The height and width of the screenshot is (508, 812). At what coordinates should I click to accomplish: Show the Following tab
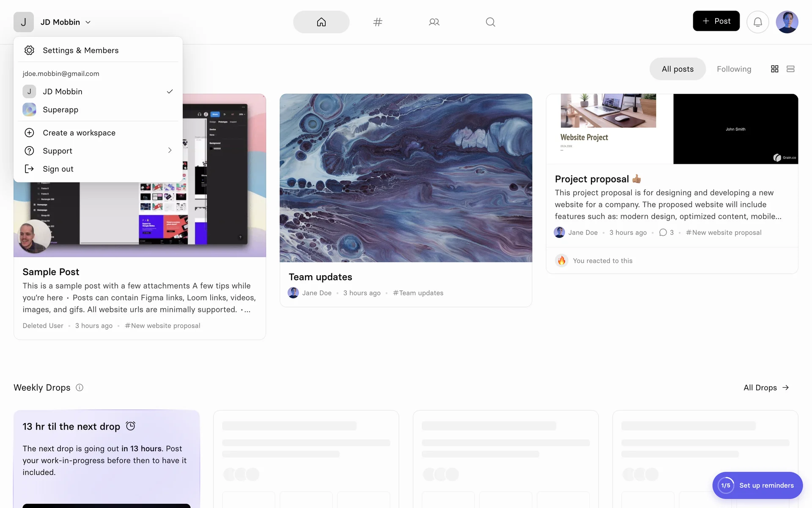point(734,69)
